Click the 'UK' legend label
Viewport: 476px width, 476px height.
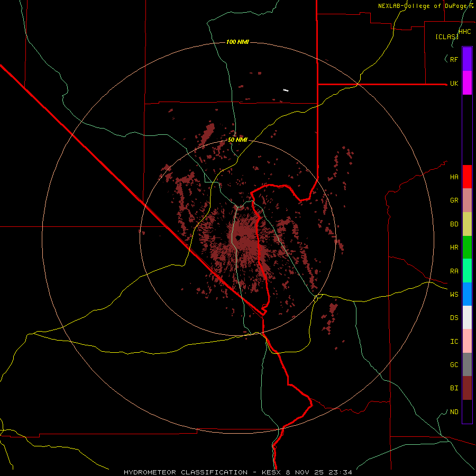point(454,84)
